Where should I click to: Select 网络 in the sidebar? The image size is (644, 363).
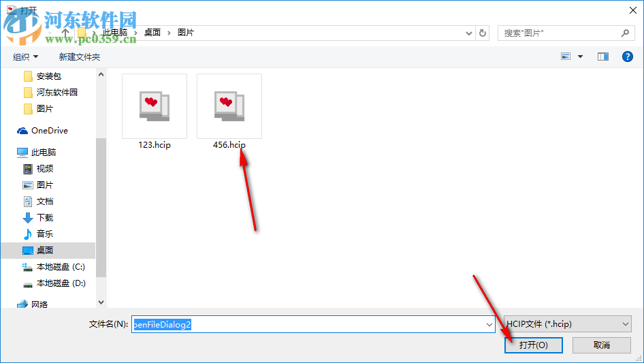(39, 304)
